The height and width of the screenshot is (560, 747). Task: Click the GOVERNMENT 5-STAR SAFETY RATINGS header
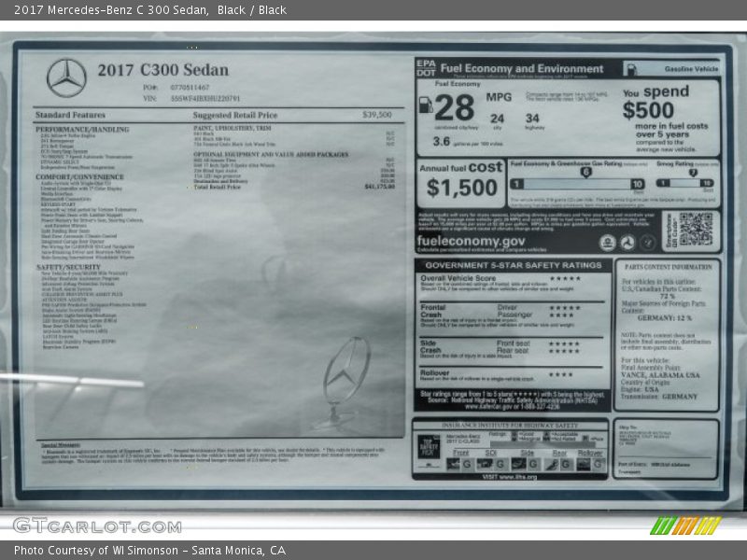pyautogui.click(x=513, y=265)
